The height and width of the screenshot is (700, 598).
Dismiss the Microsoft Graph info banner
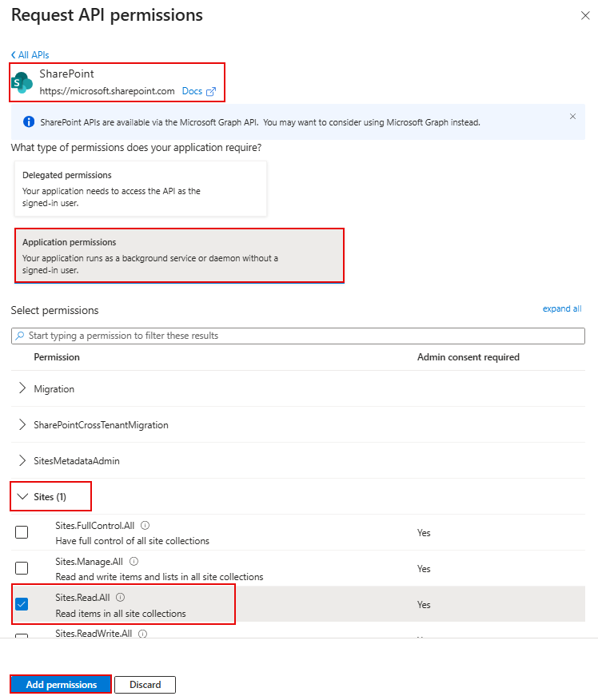tap(572, 117)
